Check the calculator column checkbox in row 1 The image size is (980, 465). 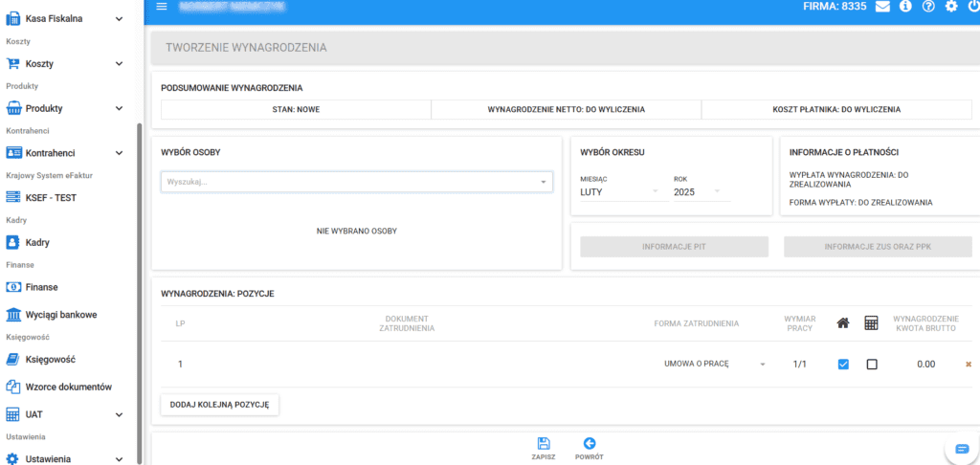point(871,365)
